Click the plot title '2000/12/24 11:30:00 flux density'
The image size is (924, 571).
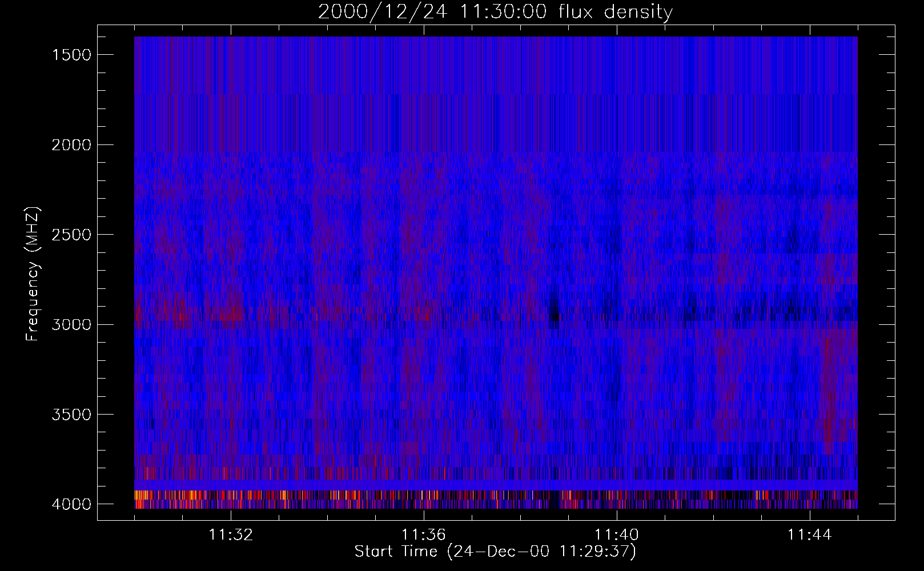click(x=495, y=12)
